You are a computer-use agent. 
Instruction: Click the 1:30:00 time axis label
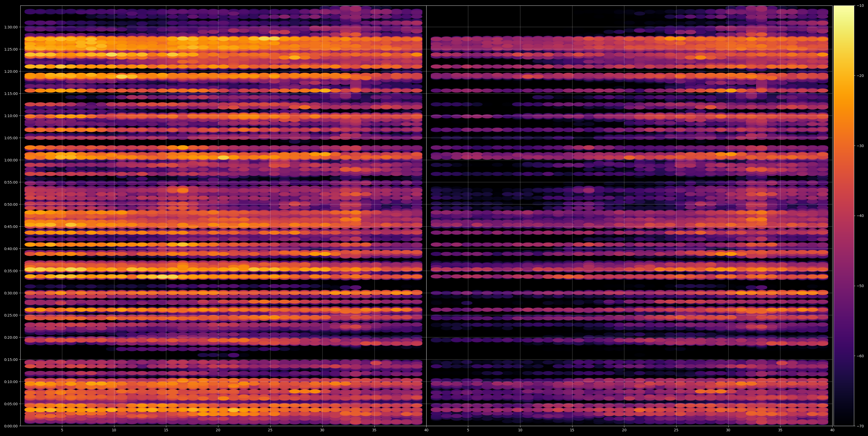tap(11, 27)
